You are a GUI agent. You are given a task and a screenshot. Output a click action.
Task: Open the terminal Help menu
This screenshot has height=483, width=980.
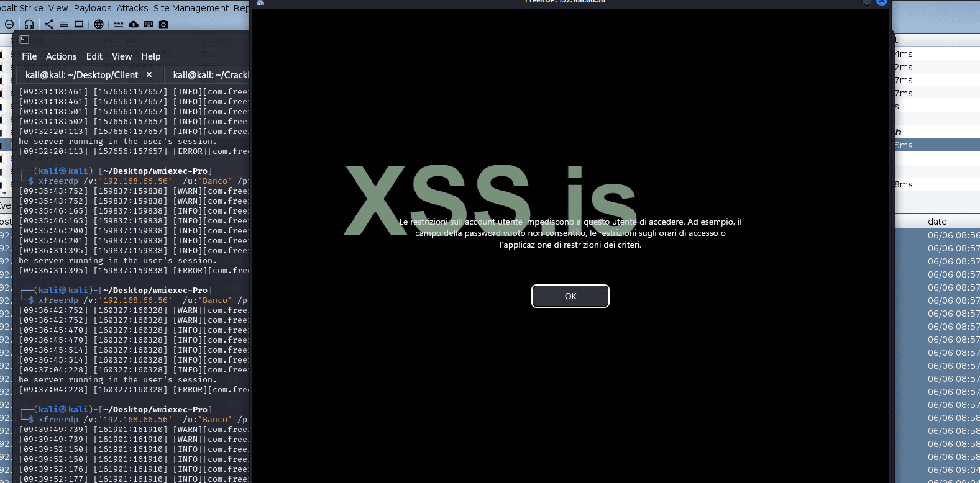(x=151, y=56)
